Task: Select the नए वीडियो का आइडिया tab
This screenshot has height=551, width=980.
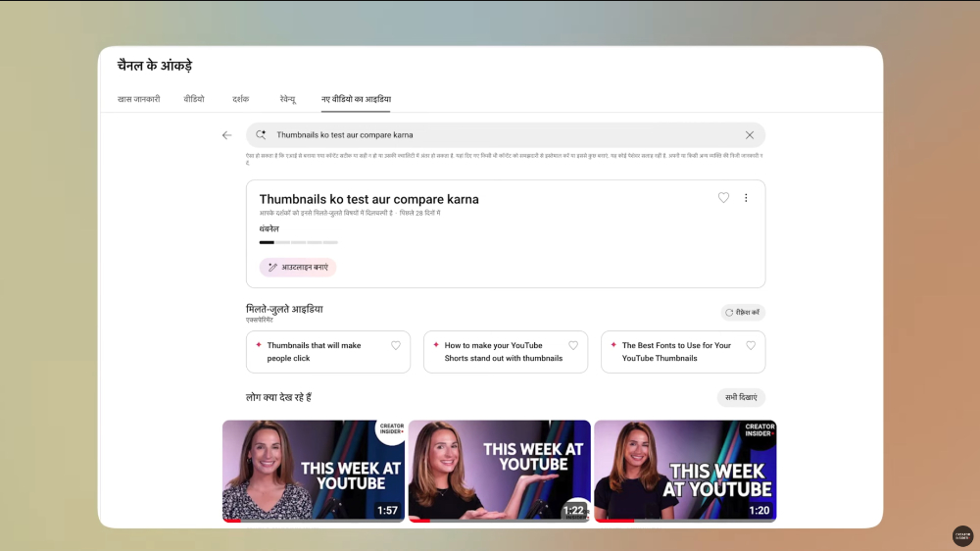Action: point(356,99)
